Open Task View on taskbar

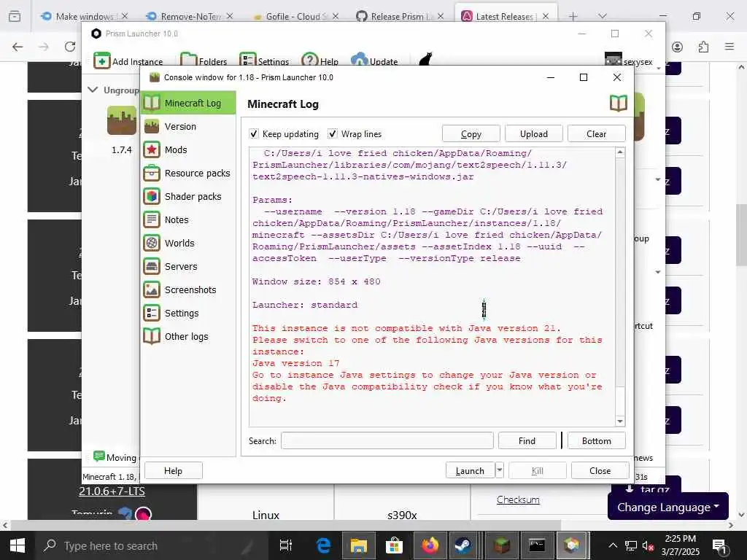[x=286, y=545]
